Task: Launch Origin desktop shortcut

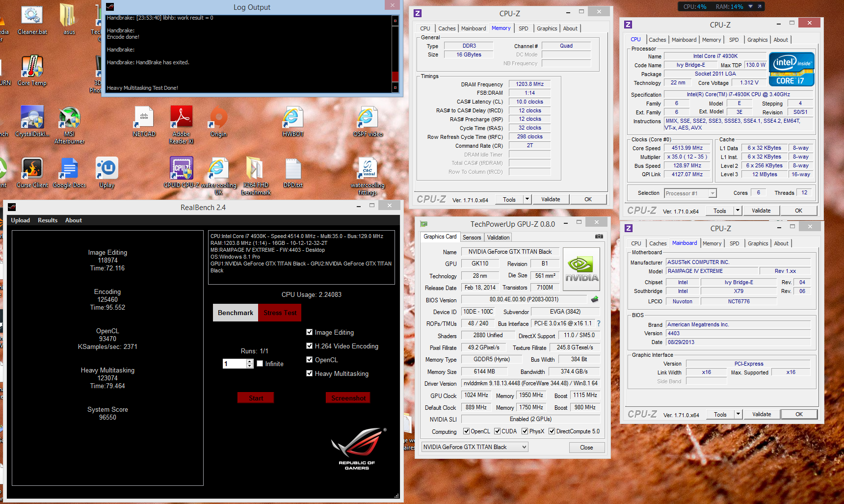Action: point(218,122)
